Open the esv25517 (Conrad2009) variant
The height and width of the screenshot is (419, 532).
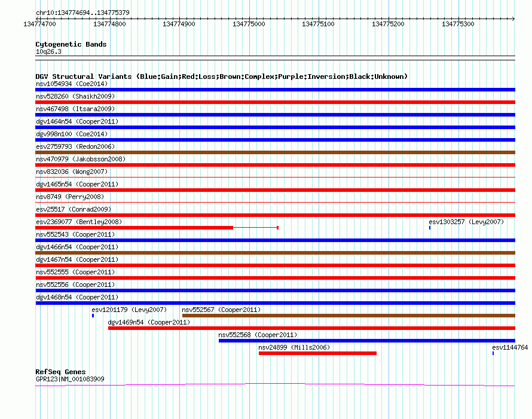click(74, 209)
